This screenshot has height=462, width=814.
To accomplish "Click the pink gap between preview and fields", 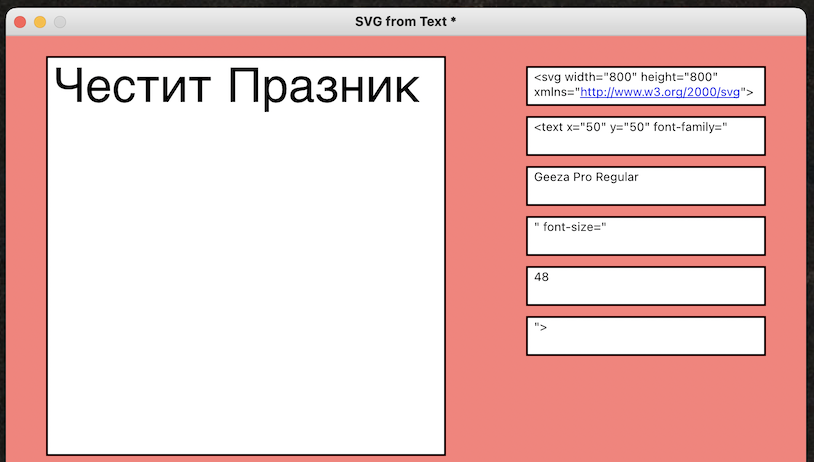I will click(x=485, y=250).
